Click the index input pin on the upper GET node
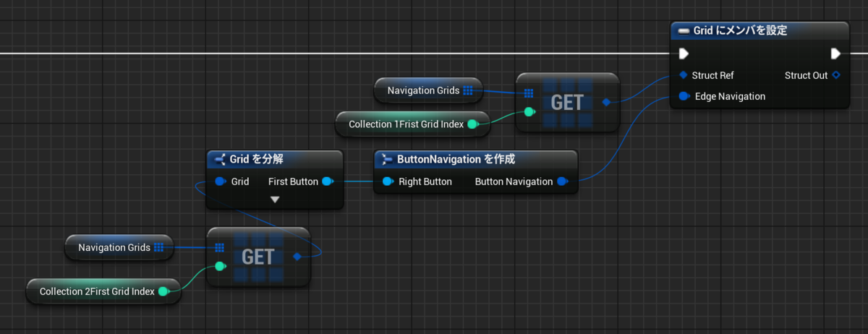The width and height of the screenshot is (868, 334). 529,111
